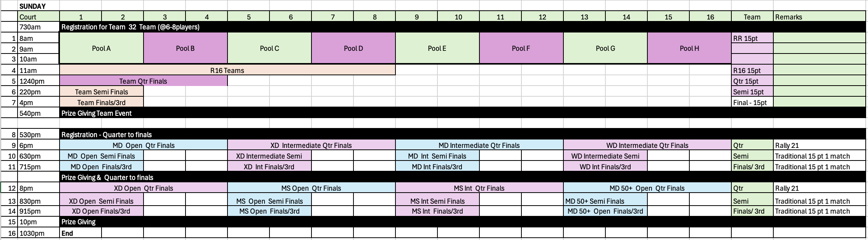Select the Pool H block
The height and width of the screenshot is (240, 868).
[x=689, y=48]
